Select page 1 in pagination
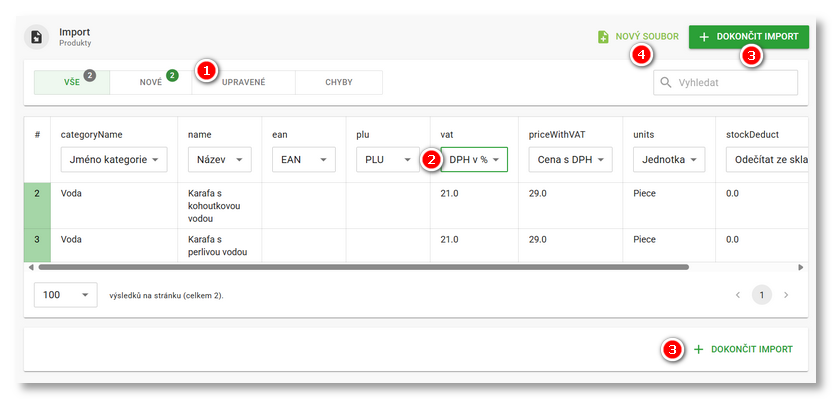Viewport: 832px width, 399px height. [762, 295]
